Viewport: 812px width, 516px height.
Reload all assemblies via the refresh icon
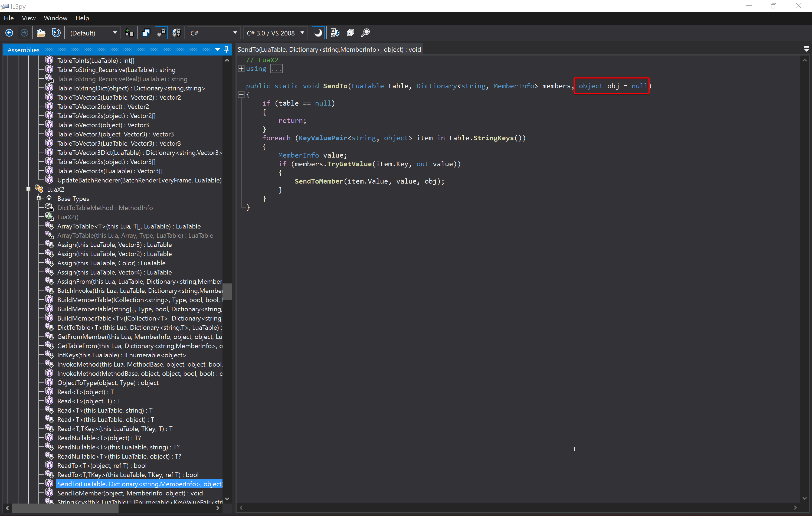click(56, 33)
